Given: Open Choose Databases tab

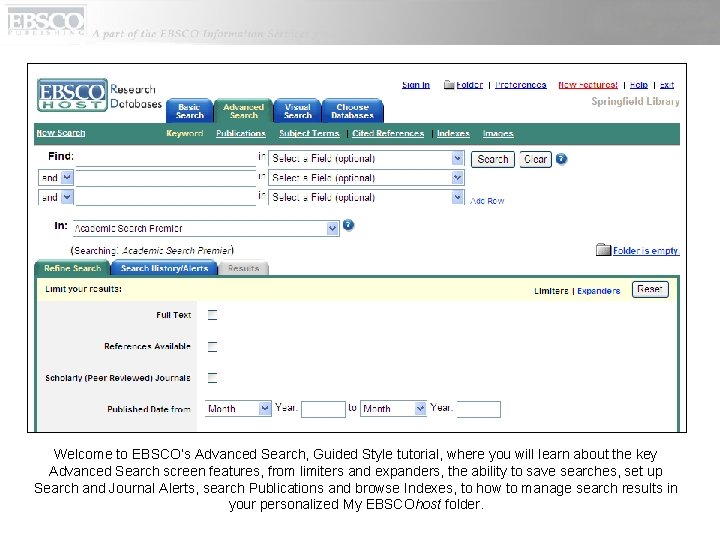Looking at the screenshot, I should point(353,111).
